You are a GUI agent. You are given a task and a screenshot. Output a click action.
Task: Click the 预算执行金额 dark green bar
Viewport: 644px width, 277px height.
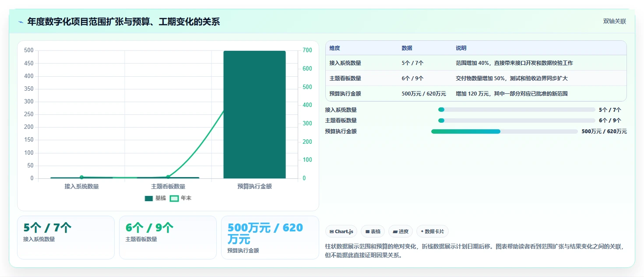pyautogui.click(x=254, y=114)
